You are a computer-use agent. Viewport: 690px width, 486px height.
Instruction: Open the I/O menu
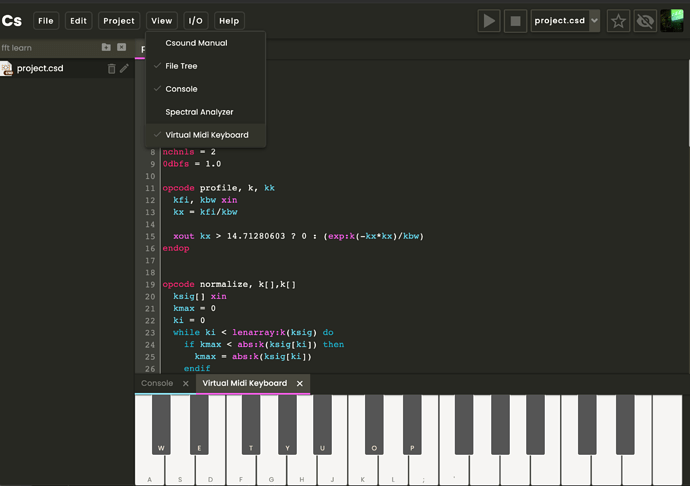point(195,21)
